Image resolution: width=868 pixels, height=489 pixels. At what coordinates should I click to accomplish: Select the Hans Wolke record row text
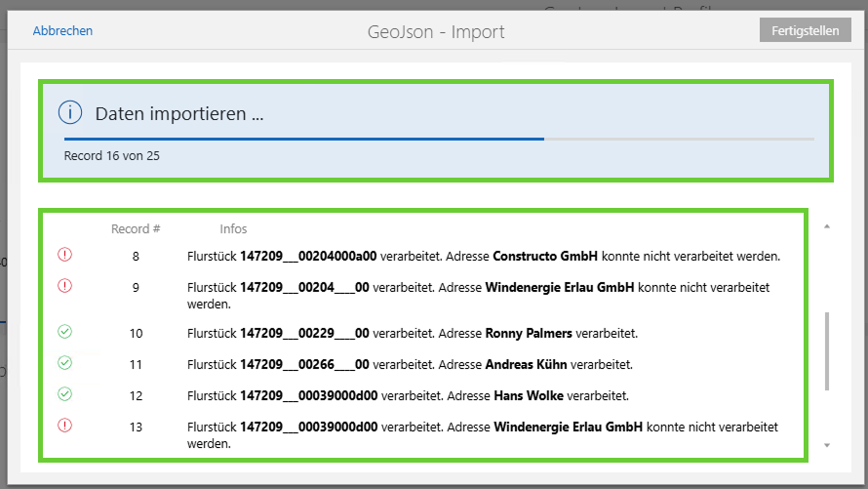click(x=407, y=396)
